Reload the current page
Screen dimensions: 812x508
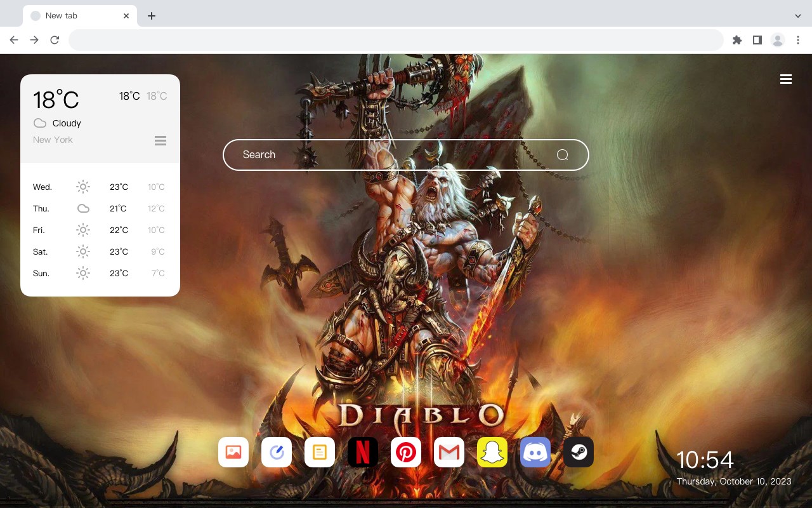55,40
